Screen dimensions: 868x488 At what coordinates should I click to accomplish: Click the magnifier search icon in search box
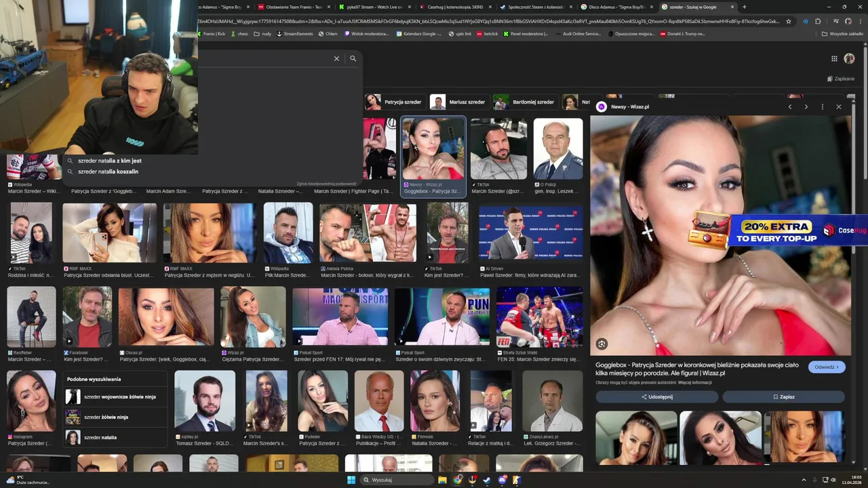tap(353, 59)
